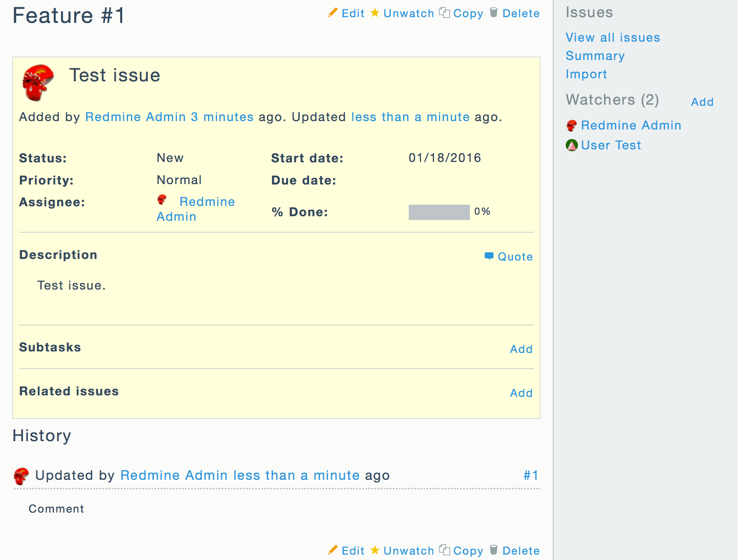Screen dimensions: 738x560
Task: Click the avatar in the History entry
Action: click(x=21, y=476)
